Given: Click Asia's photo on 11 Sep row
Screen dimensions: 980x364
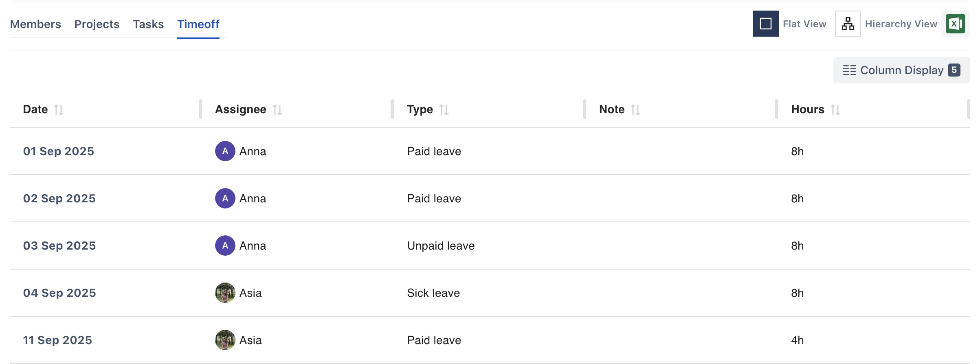Looking at the screenshot, I should (225, 340).
